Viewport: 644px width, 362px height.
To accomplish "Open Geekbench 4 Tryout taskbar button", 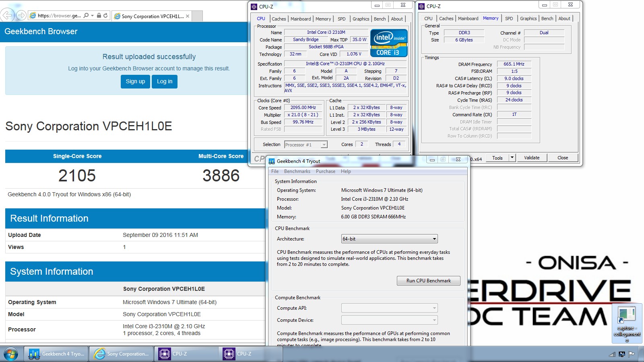I will [56, 354].
